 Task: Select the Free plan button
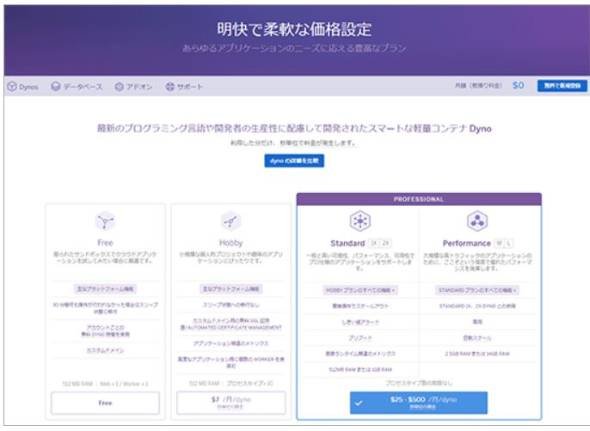105,403
